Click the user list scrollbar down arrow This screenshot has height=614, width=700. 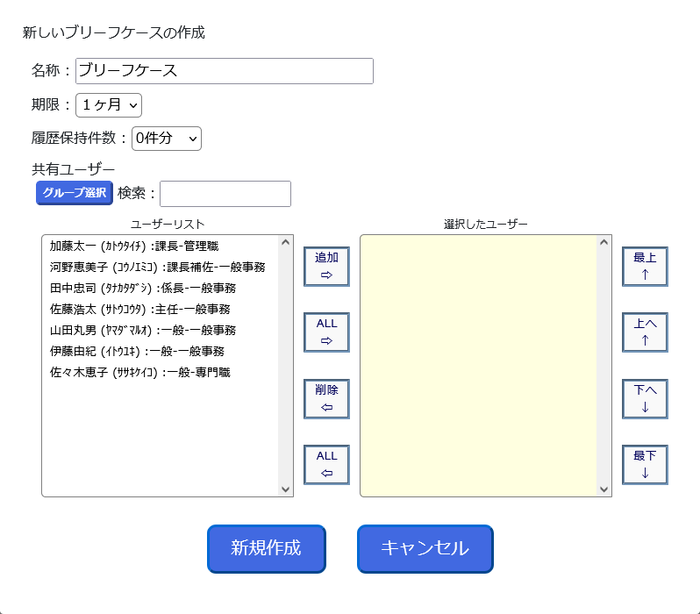point(286,489)
